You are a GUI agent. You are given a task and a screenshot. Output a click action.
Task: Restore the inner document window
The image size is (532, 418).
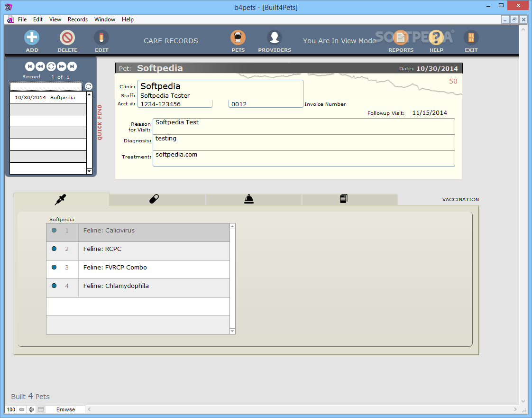pyautogui.click(x=514, y=20)
